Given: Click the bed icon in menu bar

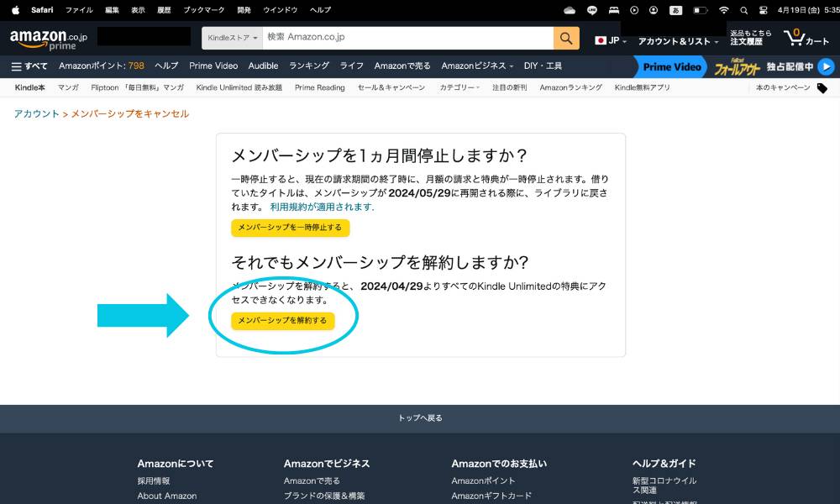Looking at the screenshot, I should [614, 10].
